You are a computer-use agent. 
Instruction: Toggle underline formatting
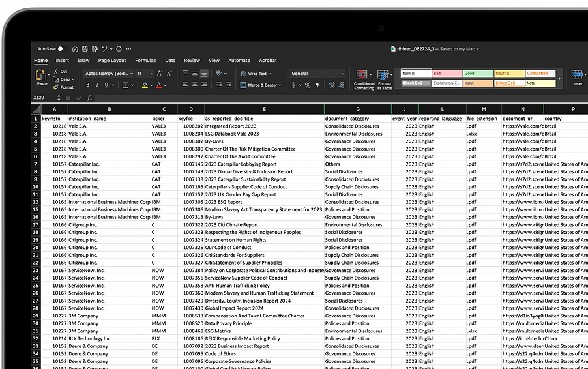point(106,85)
